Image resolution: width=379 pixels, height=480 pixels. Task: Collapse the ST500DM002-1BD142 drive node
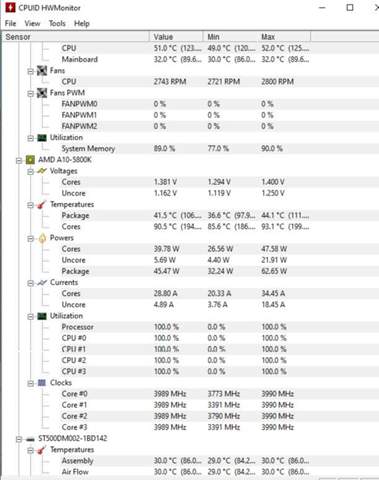[x=19, y=439]
